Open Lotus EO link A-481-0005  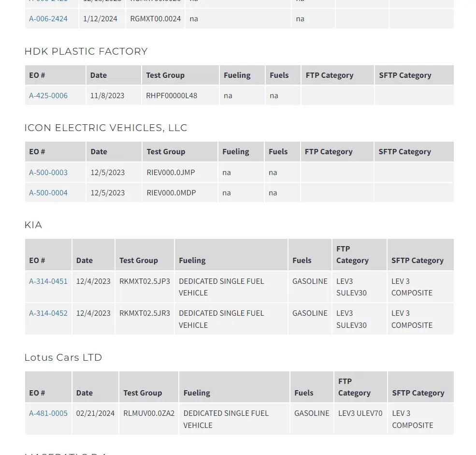coord(48,413)
